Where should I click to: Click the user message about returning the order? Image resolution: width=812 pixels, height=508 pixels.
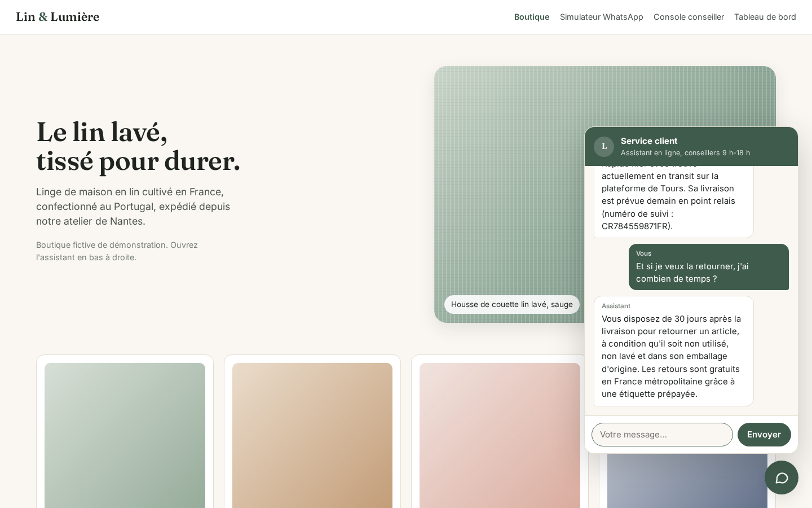click(709, 267)
